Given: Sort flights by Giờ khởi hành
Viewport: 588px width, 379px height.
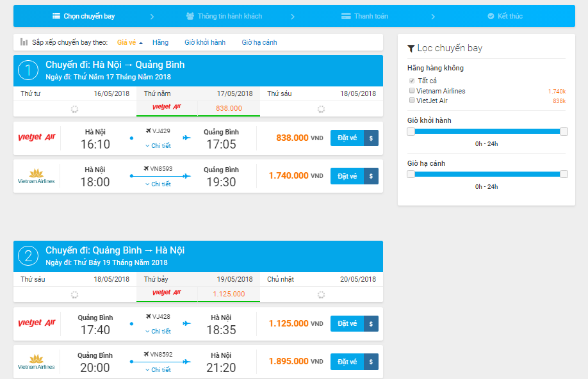Looking at the screenshot, I should (205, 42).
